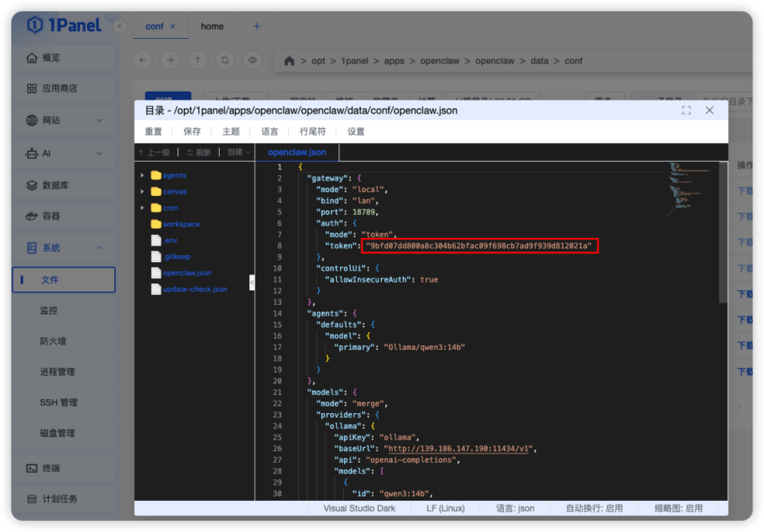Add a new file tab
The height and width of the screenshot is (532, 764).
pyautogui.click(x=257, y=27)
